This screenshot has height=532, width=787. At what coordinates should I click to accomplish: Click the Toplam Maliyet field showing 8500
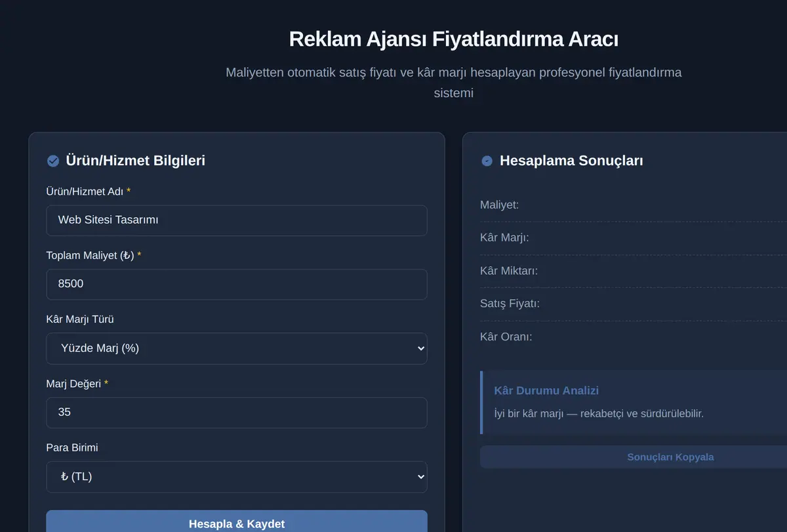point(237,284)
